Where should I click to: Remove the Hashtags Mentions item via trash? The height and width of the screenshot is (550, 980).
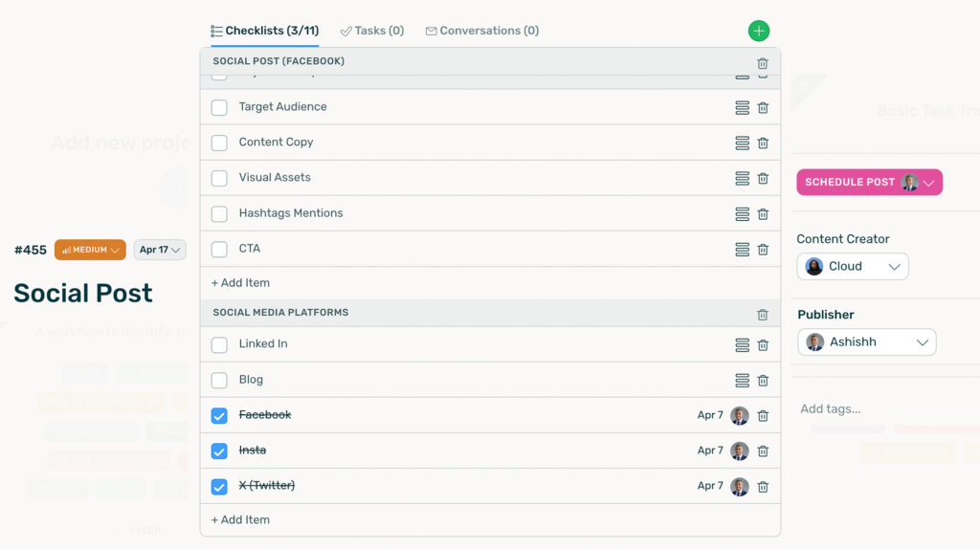click(763, 214)
